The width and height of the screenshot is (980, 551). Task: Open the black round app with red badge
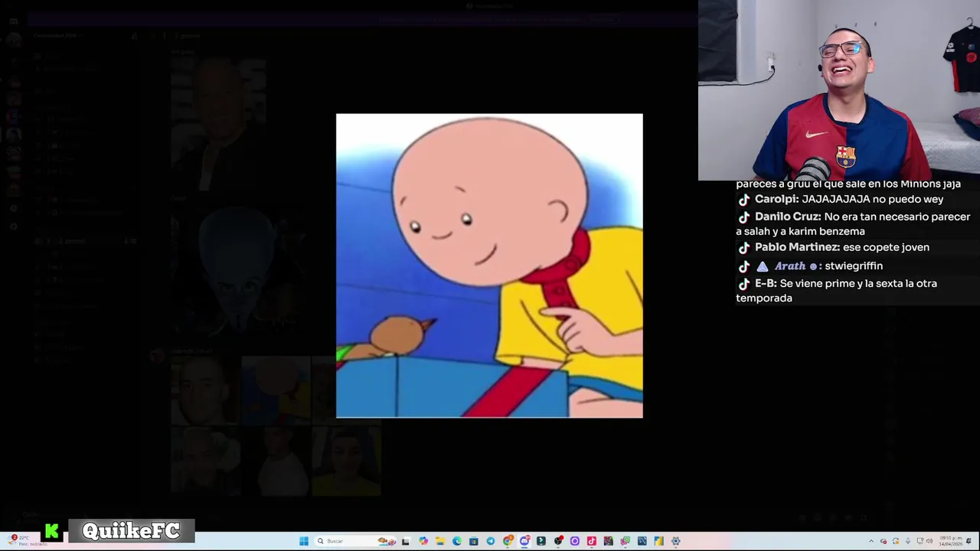point(558,541)
